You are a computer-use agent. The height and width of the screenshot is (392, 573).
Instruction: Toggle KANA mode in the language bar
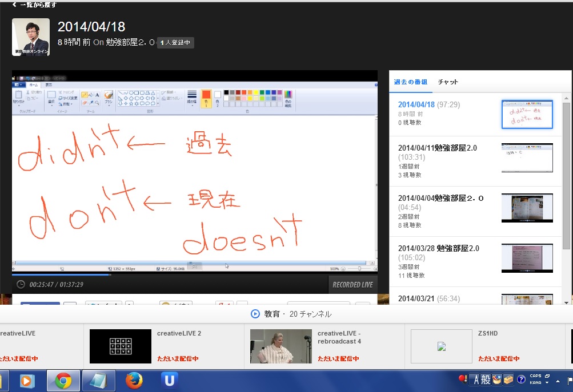(x=535, y=383)
